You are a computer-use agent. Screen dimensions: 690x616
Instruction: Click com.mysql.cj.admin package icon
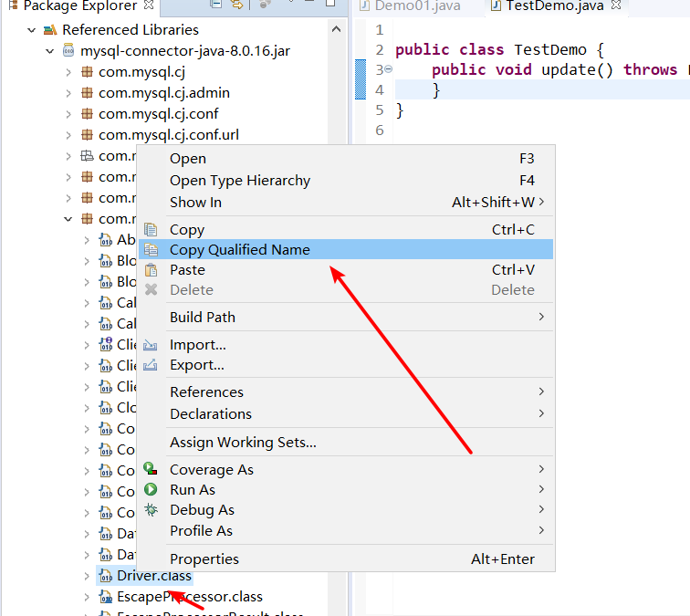[87, 93]
